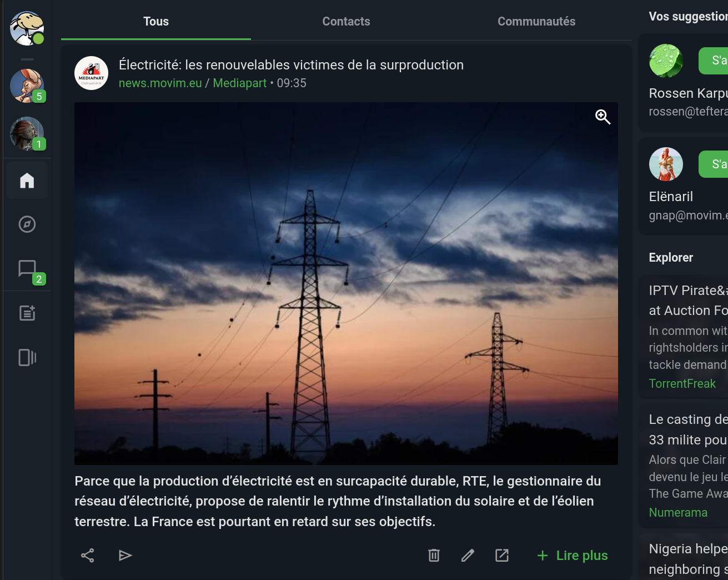Viewport: 728px width, 580px height.
Task: Delete the post with trash icon
Action: point(434,556)
